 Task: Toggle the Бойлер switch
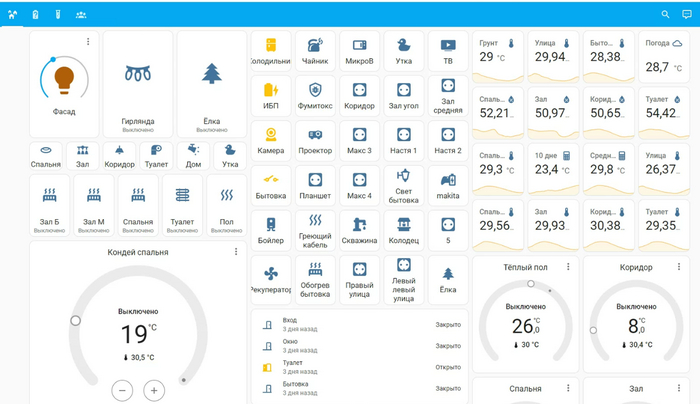click(x=270, y=224)
